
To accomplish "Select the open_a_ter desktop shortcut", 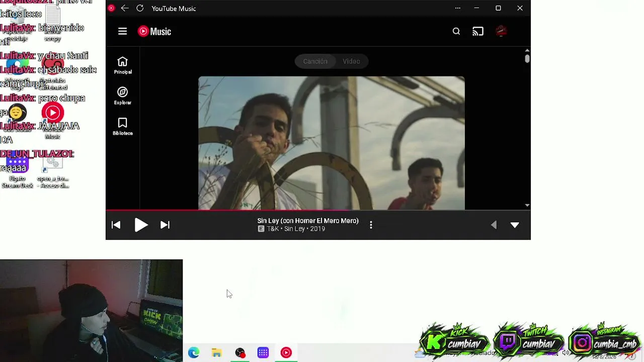I will point(53,172).
